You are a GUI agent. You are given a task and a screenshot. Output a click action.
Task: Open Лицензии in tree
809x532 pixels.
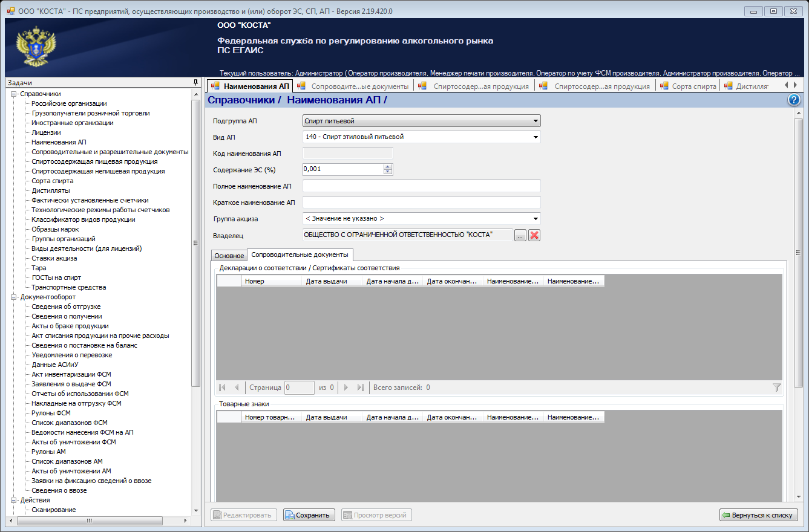(x=46, y=132)
